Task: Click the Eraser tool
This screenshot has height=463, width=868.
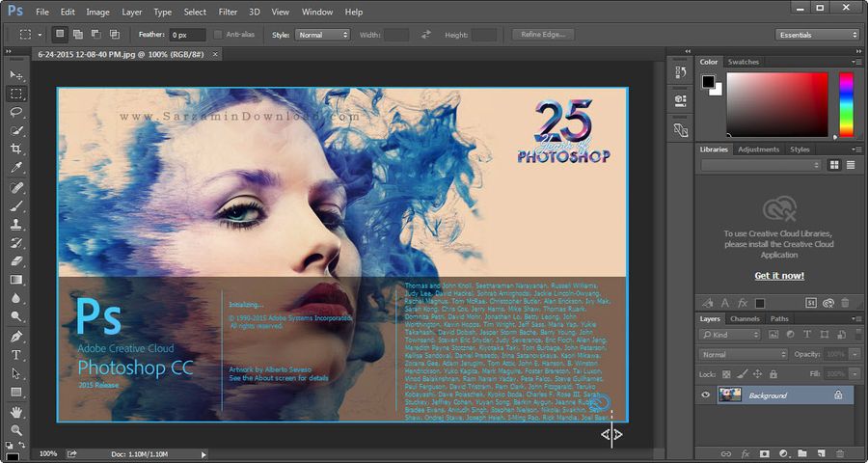Action: coord(16,260)
